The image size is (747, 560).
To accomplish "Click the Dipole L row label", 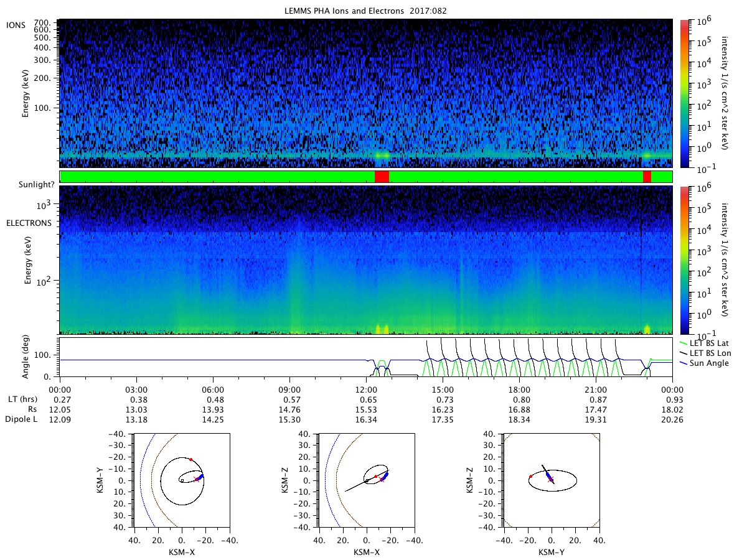I will (x=22, y=419).
